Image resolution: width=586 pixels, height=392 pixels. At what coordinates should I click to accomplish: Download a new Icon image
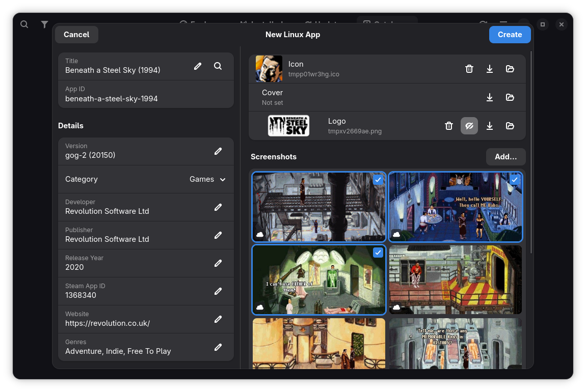(x=490, y=69)
